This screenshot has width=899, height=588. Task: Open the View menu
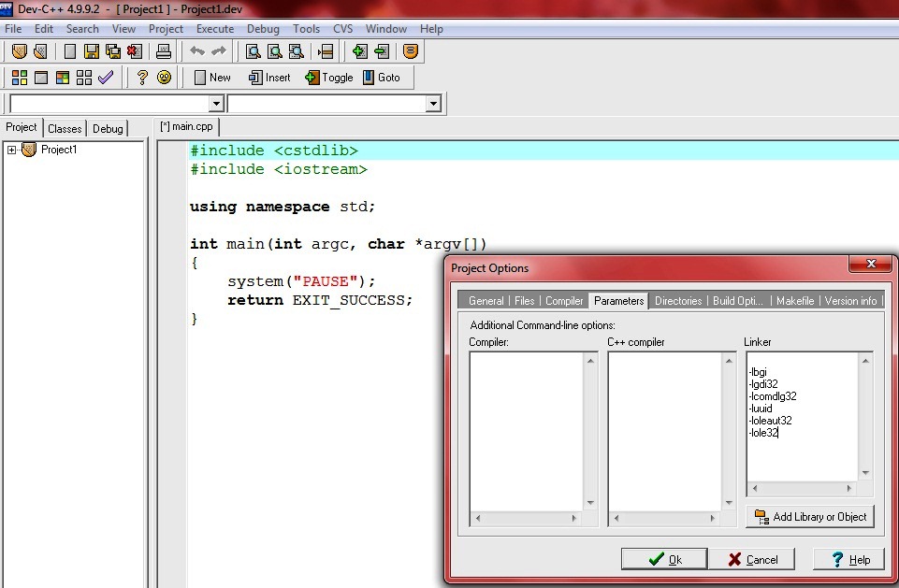[x=123, y=29]
